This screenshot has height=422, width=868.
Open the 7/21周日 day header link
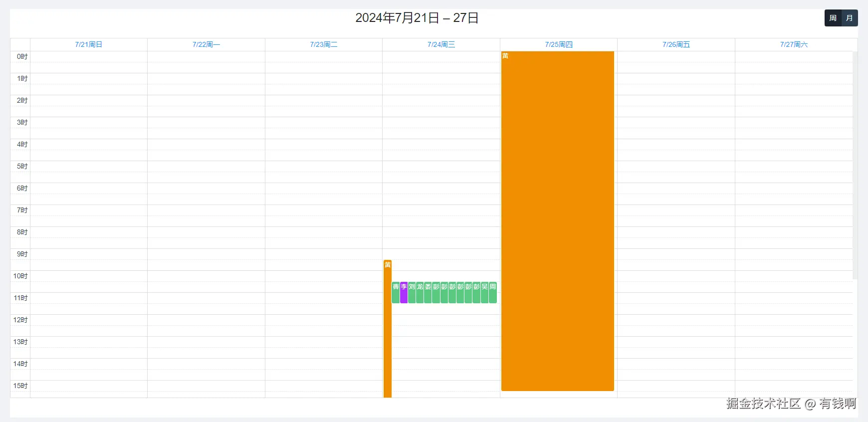89,44
